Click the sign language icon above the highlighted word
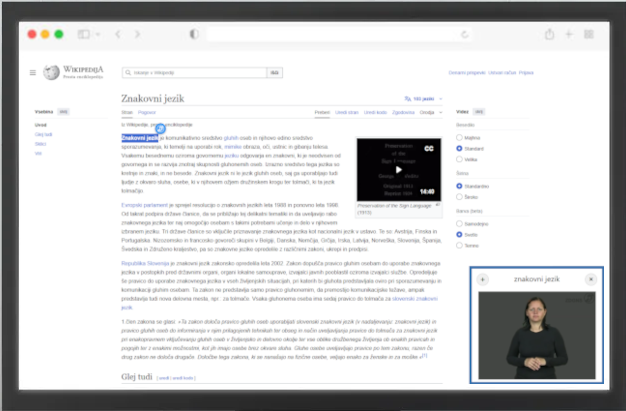626x411 pixels. [x=160, y=128]
